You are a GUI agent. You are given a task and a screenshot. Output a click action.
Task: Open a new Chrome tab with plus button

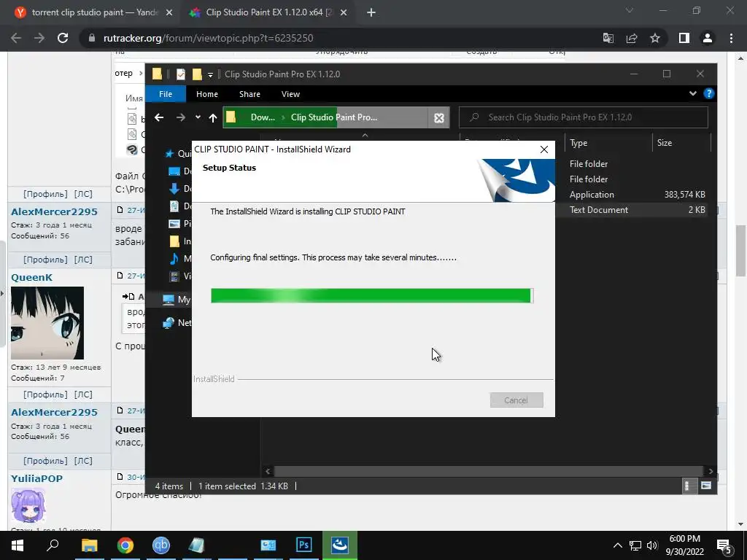click(371, 13)
